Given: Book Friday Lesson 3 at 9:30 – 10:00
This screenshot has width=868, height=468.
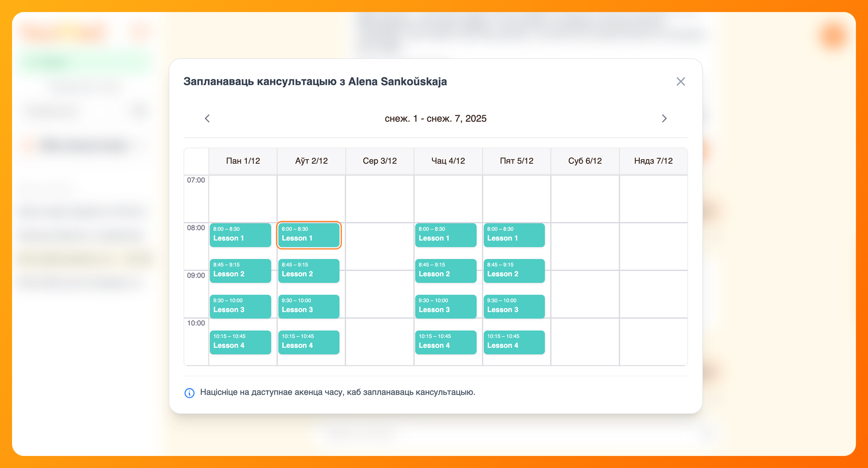Looking at the screenshot, I should point(514,306).
